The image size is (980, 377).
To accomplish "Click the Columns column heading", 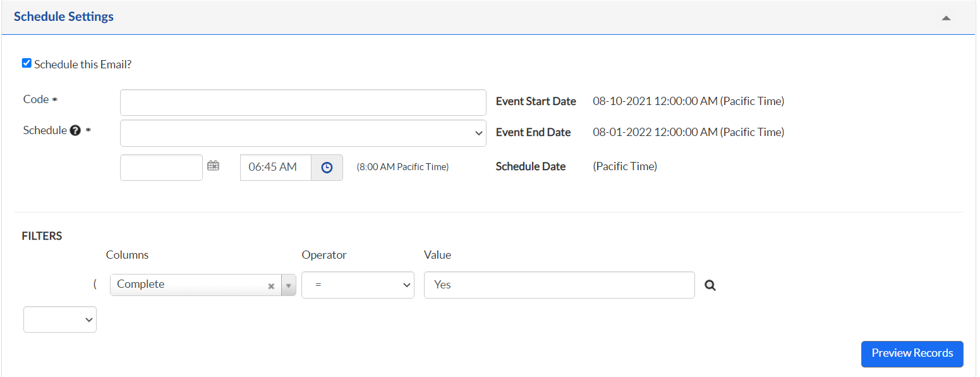I will [127, 255].
